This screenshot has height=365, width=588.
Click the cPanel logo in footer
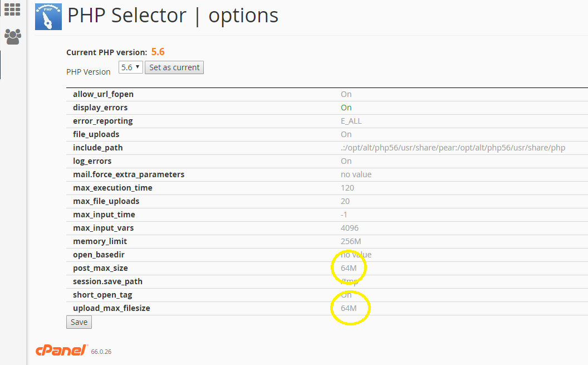[x=62, y=350]
